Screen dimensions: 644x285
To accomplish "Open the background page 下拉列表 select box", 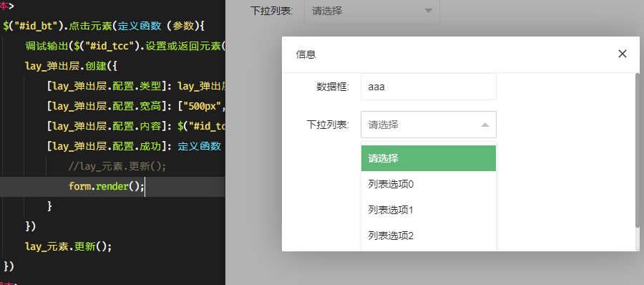I will pyautogui.click(x=371, y=11).
